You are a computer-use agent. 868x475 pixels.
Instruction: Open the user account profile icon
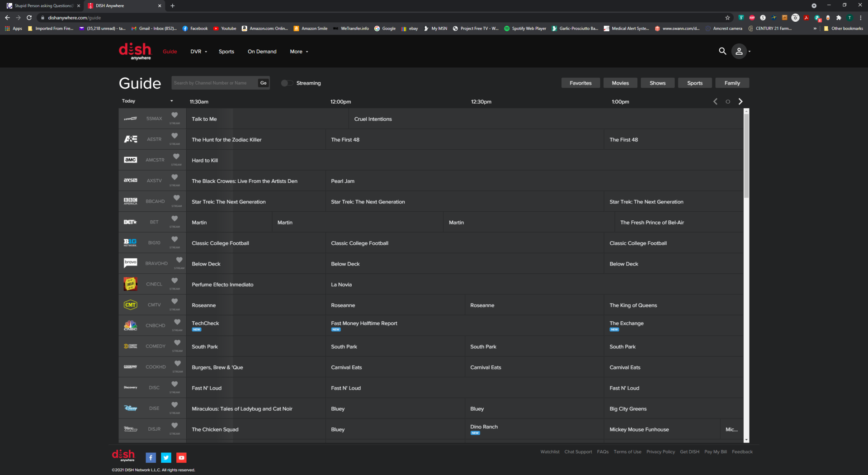tap(739, 51)
